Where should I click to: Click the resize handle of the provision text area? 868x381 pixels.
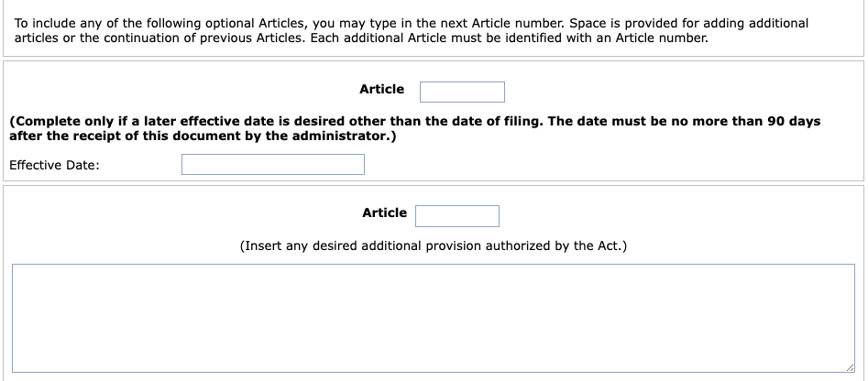(x=850, y=368)
